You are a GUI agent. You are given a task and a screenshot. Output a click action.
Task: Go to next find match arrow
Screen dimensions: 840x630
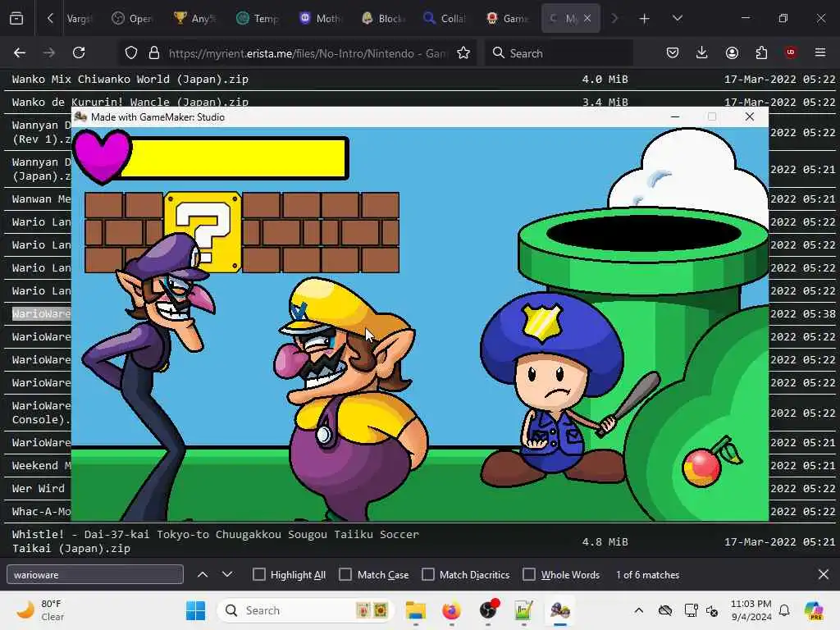[227, 574]
